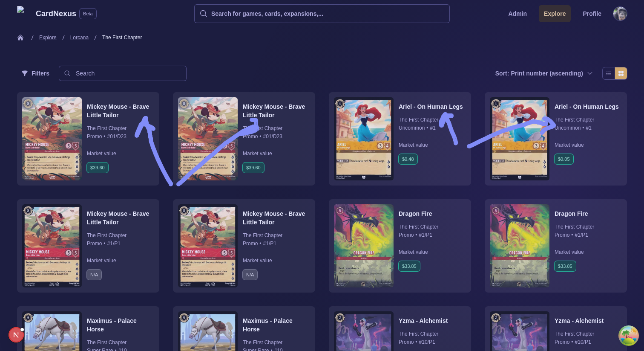Screen dimensions: 644x351
Task: Click the Beta badge next to CardNexus
Action: coord(88,14)
